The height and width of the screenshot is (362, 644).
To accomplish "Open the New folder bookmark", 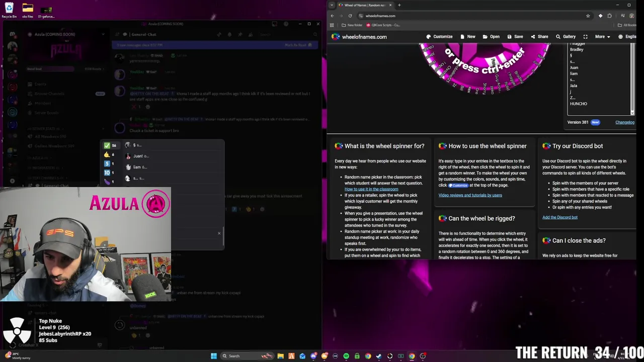I will point(352,25).
